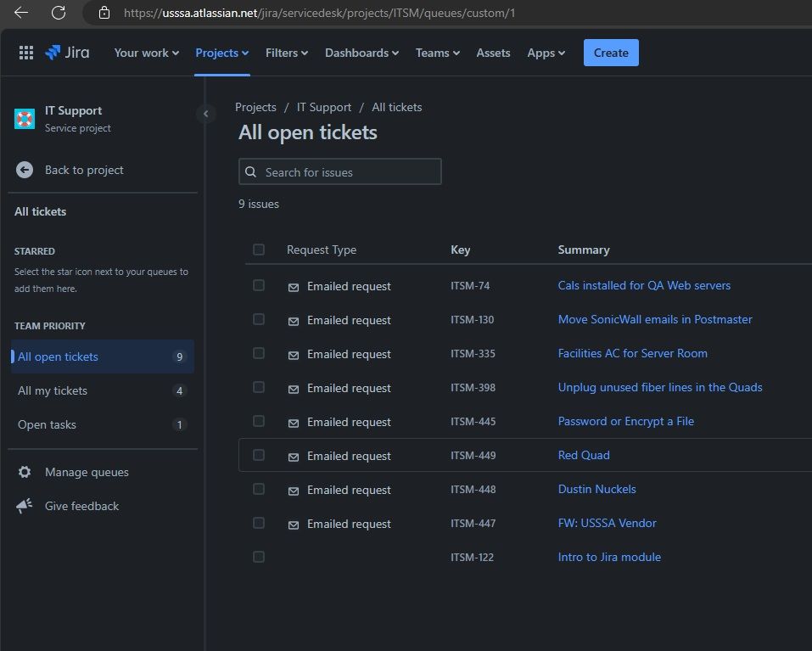Select the All open tickets queue
The width and height of the screenshot is (812, 651).
pos(103,356)
